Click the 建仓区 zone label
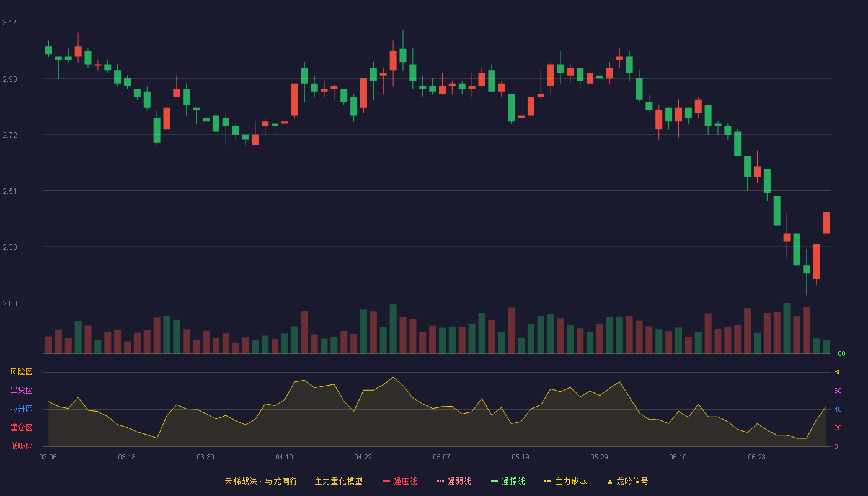868x496 pixels. click(x=21, y=428)
